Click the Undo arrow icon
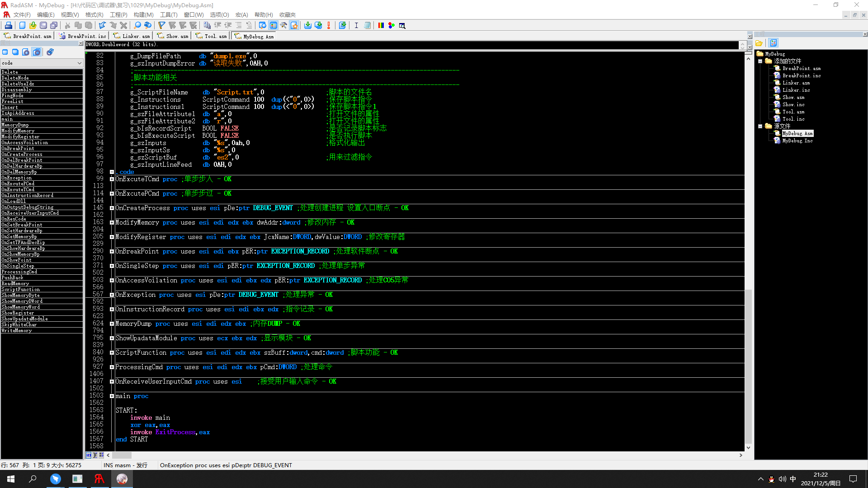The width and height of the screenshot is (868, 488). (x=102, y=25)
